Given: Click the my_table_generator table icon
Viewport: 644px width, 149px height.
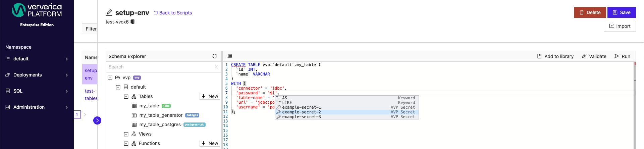Looking at the screenshot, I should pos(134,115).
